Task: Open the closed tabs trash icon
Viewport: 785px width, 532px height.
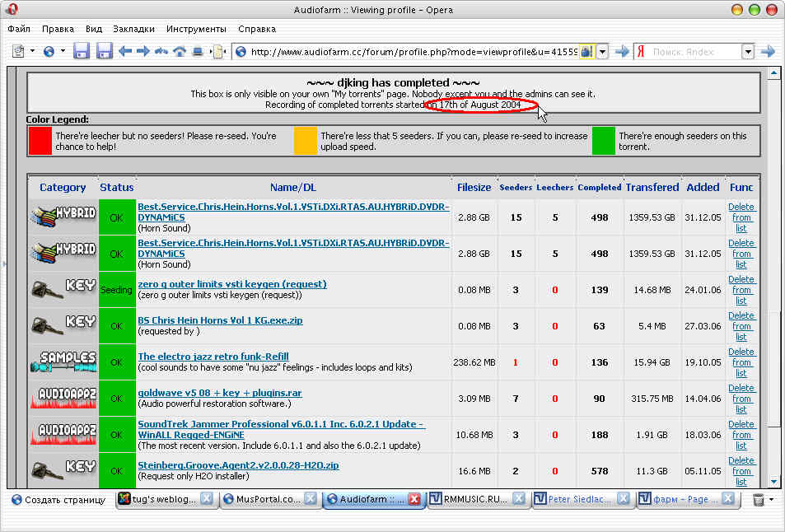Action: click(x=759, y=499)
